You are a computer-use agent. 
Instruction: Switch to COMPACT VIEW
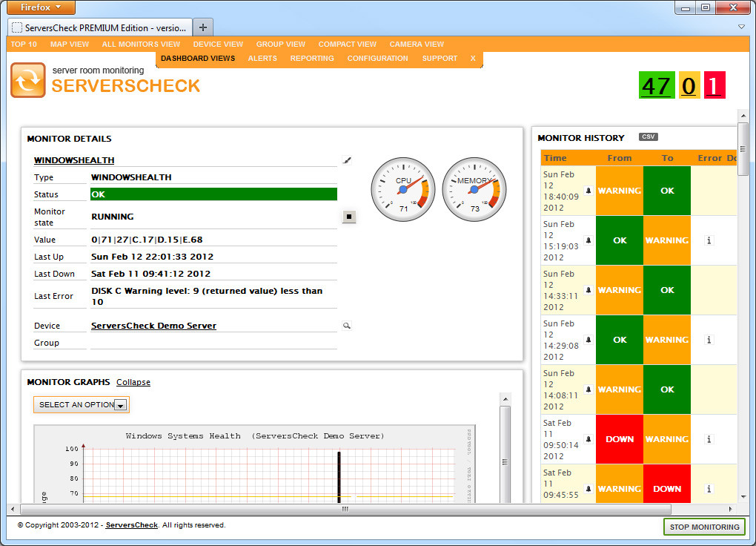347,45
